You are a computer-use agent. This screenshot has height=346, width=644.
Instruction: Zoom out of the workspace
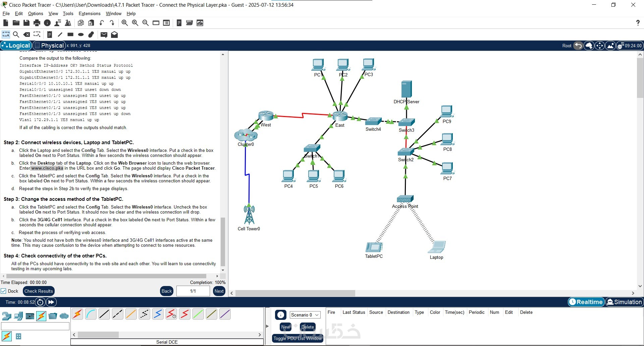146,23
